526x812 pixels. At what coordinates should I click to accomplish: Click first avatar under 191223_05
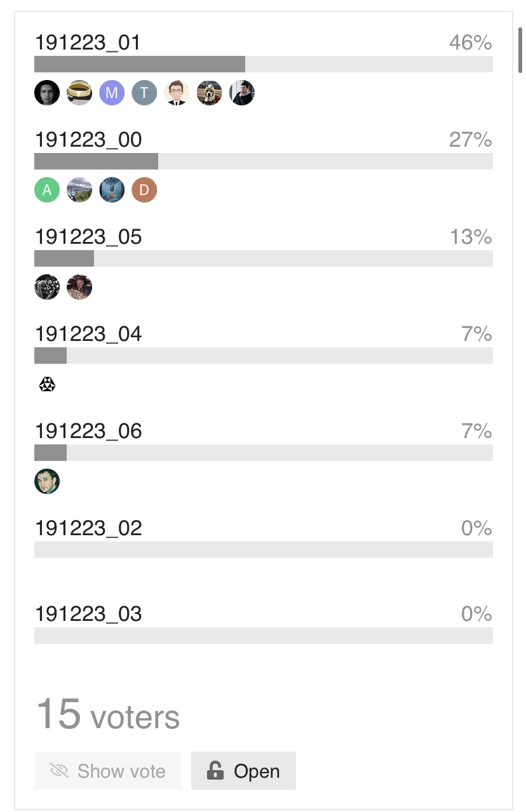[x=47, y=287]
